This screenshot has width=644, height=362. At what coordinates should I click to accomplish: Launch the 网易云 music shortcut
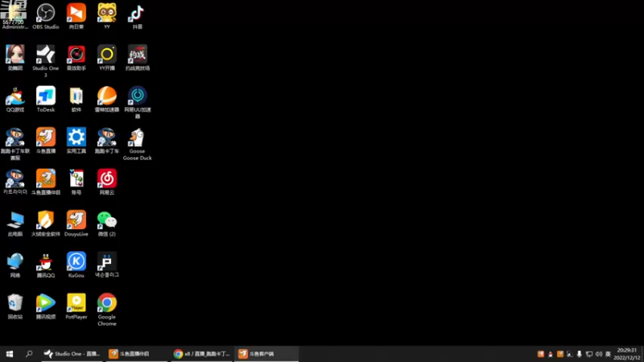click(x=107, y=182)
